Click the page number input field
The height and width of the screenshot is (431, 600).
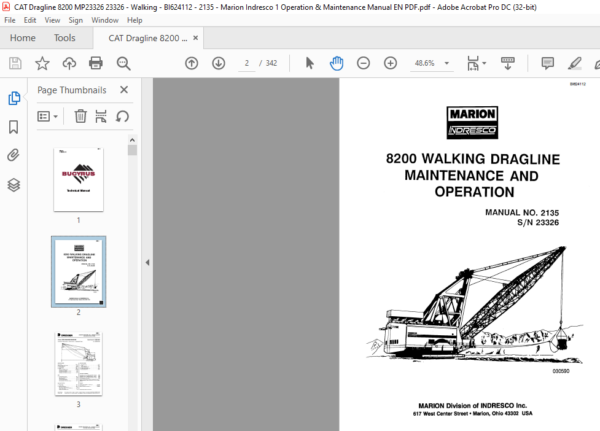tap(247, 63)
